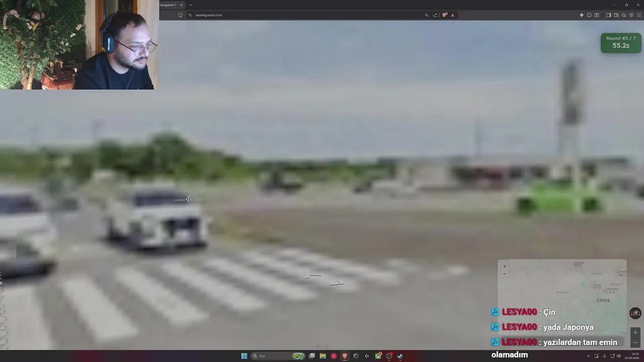
Task: Click the taskbar search box Ara
Action: pos(278,356)
